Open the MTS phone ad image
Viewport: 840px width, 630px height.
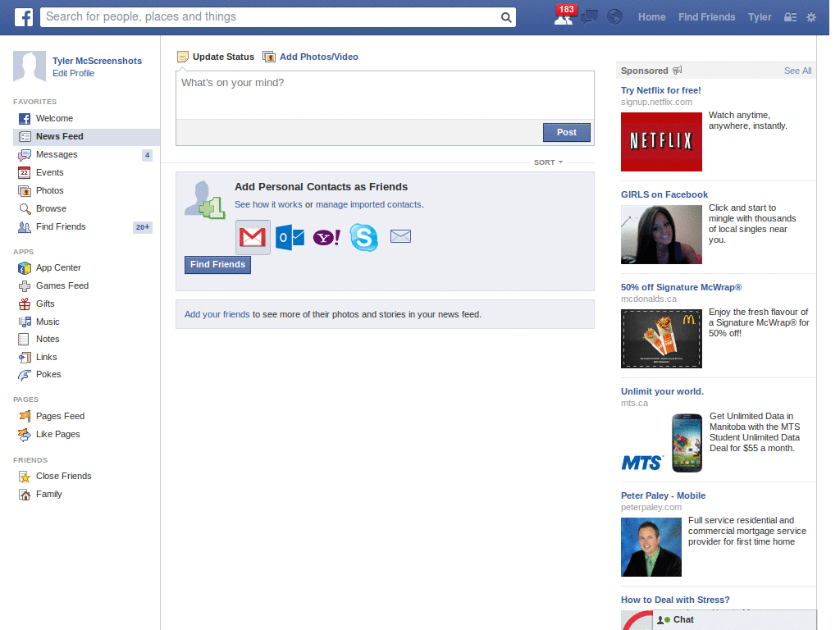click(x=661, y=442)
